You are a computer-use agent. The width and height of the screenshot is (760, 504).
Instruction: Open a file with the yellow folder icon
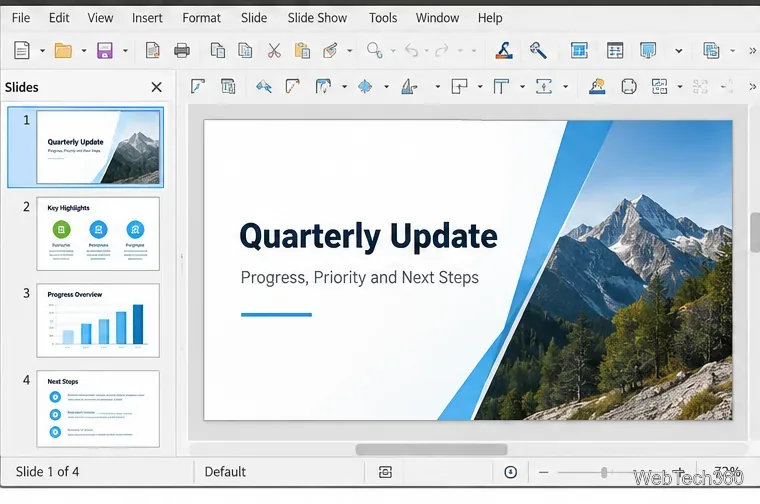coord(63,50)
